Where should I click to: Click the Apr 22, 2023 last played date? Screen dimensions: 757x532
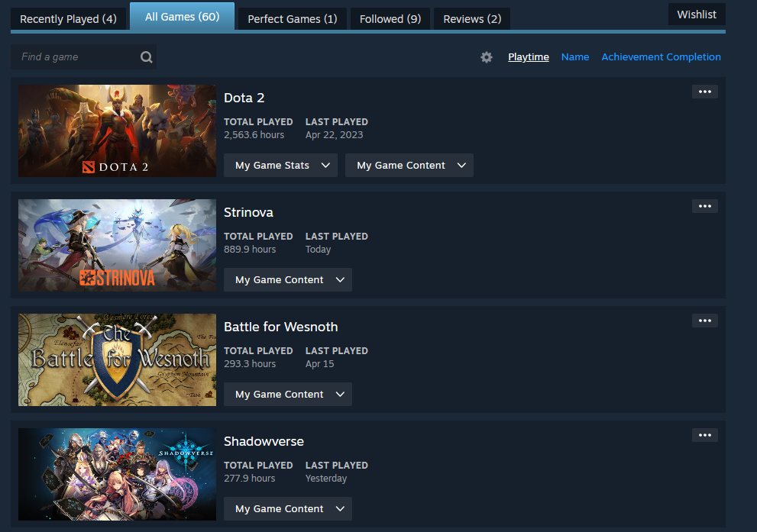click(334, 135)
